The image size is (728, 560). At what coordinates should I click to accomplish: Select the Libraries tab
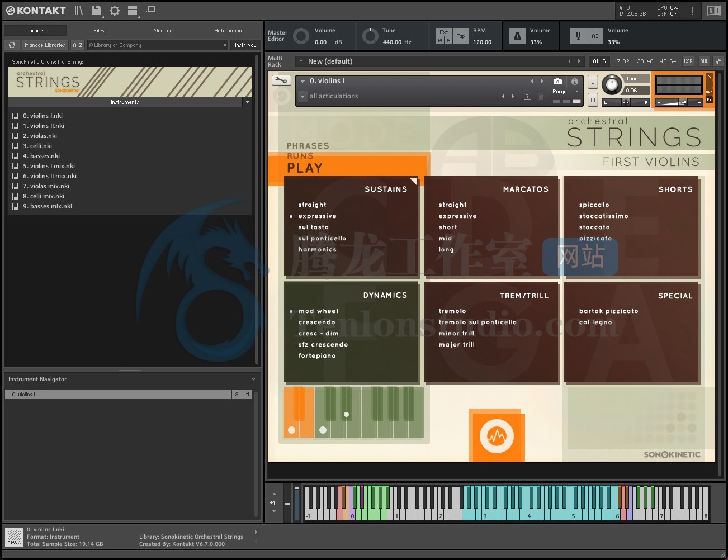point(35,31)
